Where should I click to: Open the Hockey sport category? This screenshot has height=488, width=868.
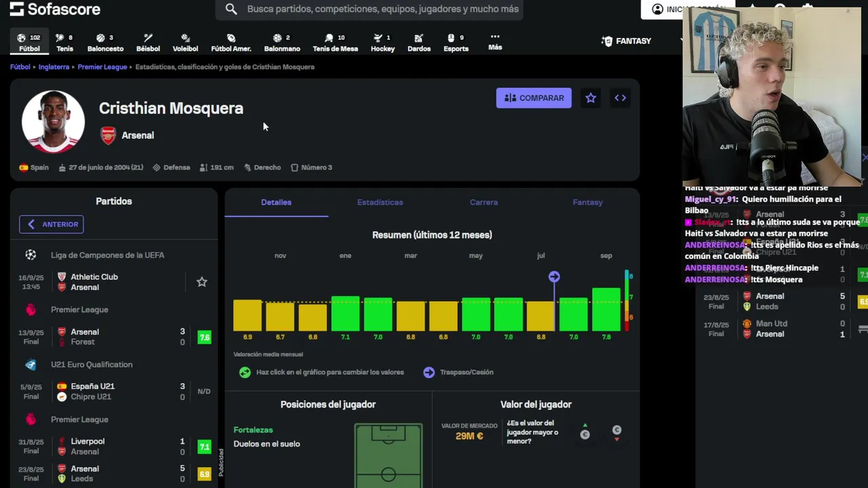click(x=382, y=43)
